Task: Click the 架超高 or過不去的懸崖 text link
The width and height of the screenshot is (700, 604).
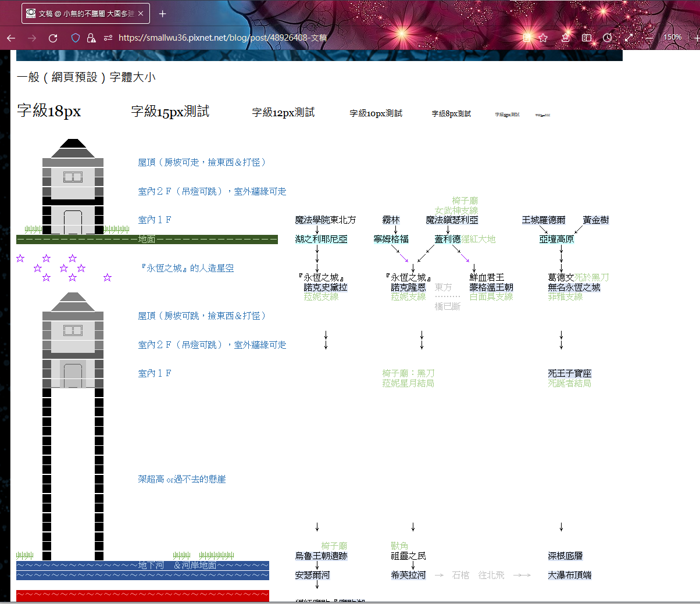Action: 182,479
